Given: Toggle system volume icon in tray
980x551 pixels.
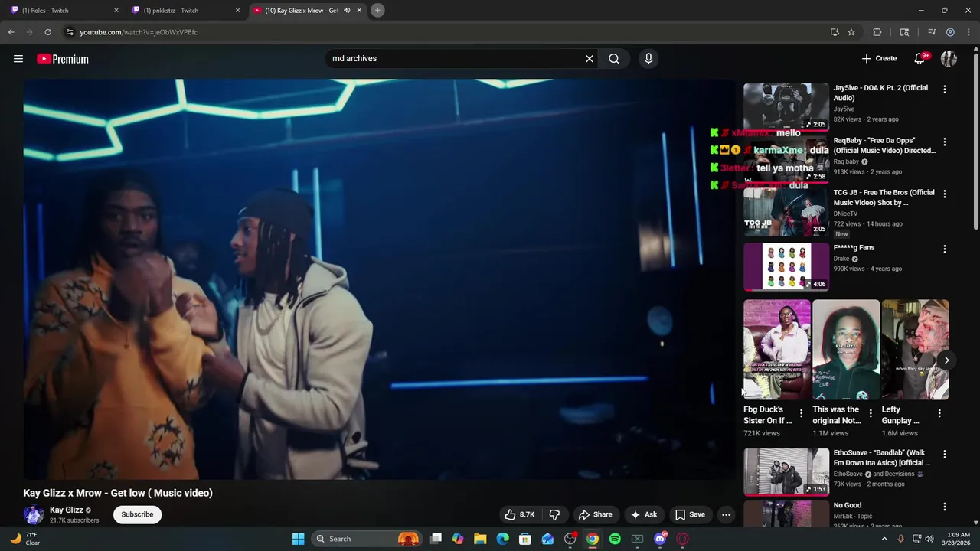Looking at the screenshot, I should pyautogui.click(x=929, y=539).
